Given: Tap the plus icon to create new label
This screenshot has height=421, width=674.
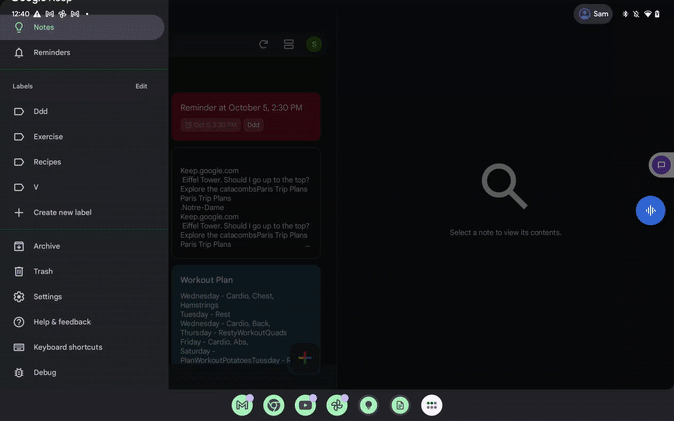Looking at the screenshot, I should click(19, 212).
